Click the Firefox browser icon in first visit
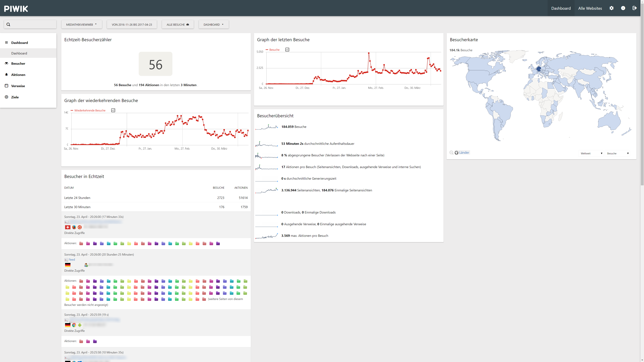The image size is (644, 362). (74, 227)
